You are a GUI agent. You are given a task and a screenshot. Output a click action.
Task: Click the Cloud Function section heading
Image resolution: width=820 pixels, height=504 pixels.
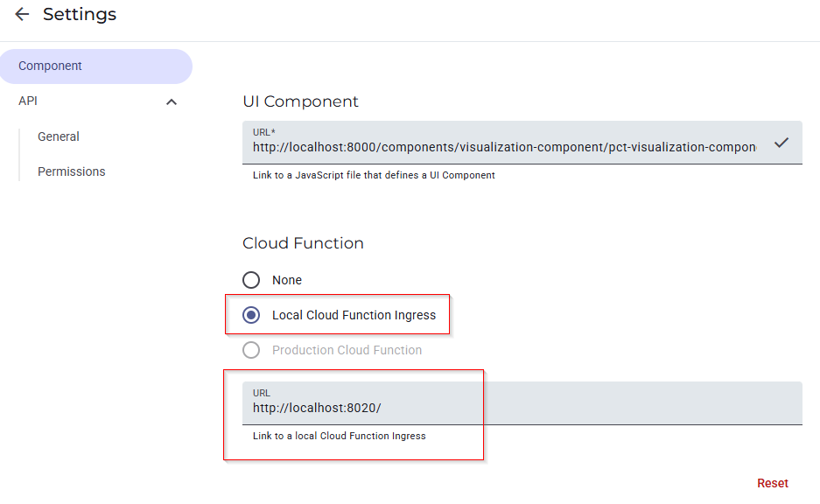(303, 243)
